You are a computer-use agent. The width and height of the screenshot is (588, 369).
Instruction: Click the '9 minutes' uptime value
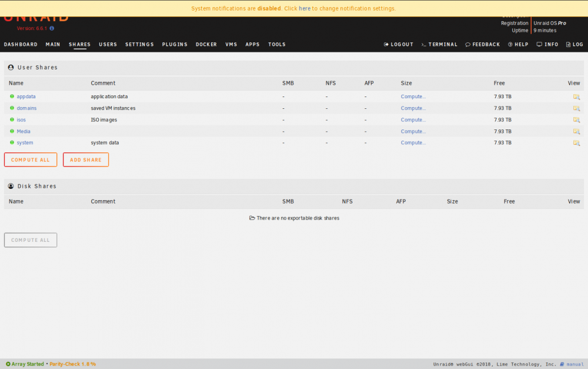point(545,31)
